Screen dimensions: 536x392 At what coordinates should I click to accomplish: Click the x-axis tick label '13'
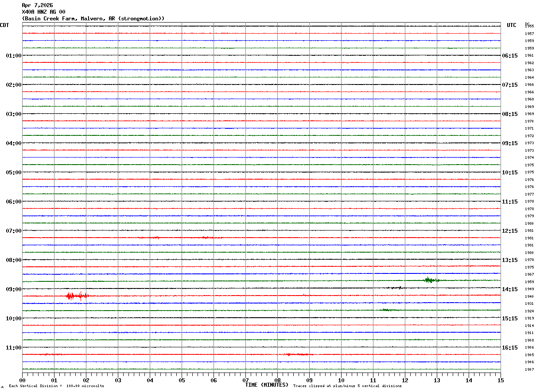pos(437,380)
